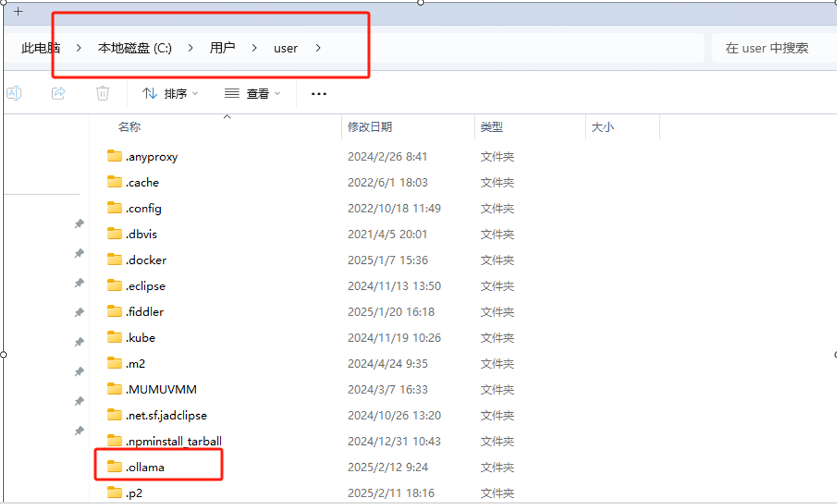Screen dimensions: 837x504
Task: Click the new tab plus icon
Action: pyautogui.click(x=18, y=11)
